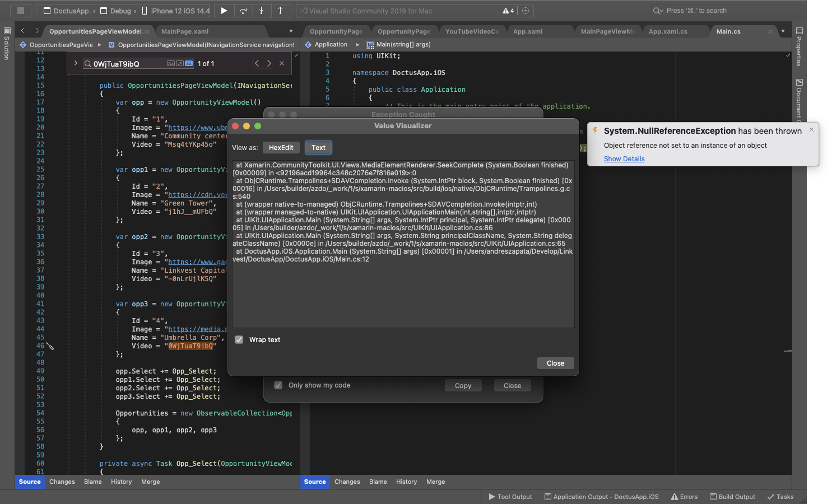
Task: Click the Step Into debug icon
Action: (262, 10)
